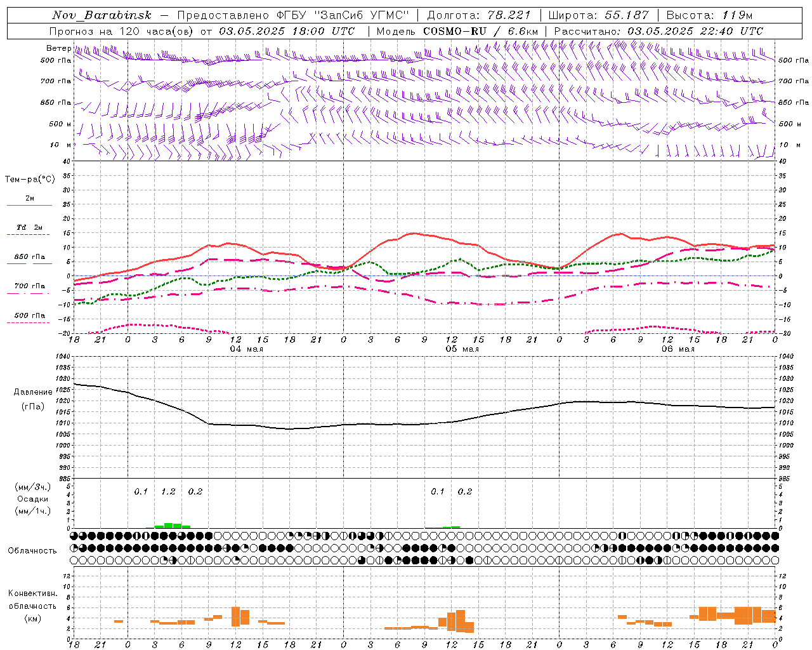Image resolution: width=812 pixels, height=650 pixels.
Task: Click the Осадки precipitation label
Action: click(x=33, y=499)
